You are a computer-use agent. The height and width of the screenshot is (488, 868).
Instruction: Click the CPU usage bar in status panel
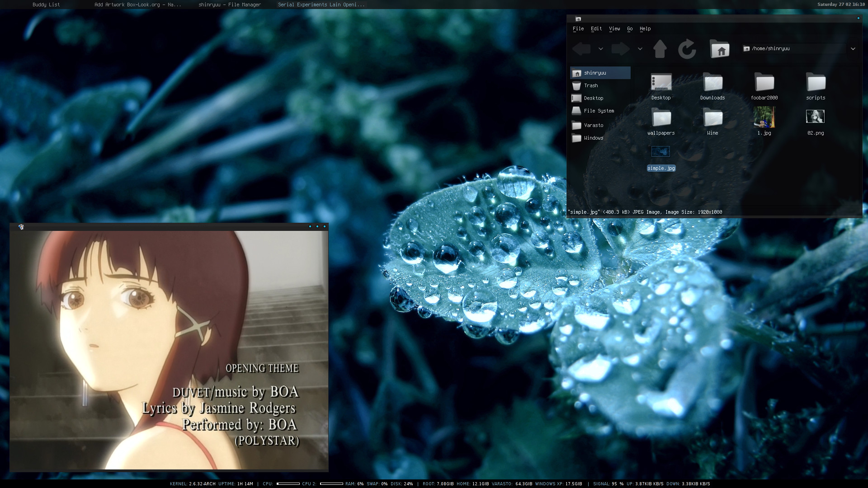point(288,483)
